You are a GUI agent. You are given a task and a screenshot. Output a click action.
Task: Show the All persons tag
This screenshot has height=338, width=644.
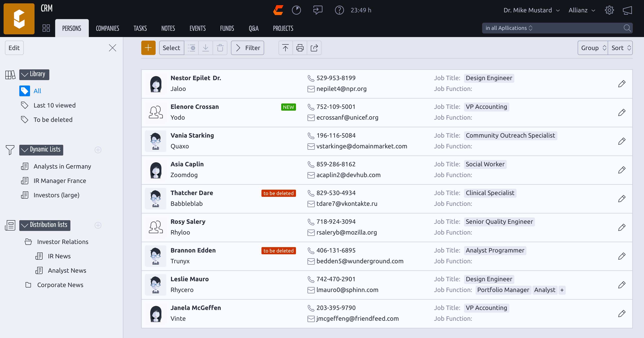point(30,91)
